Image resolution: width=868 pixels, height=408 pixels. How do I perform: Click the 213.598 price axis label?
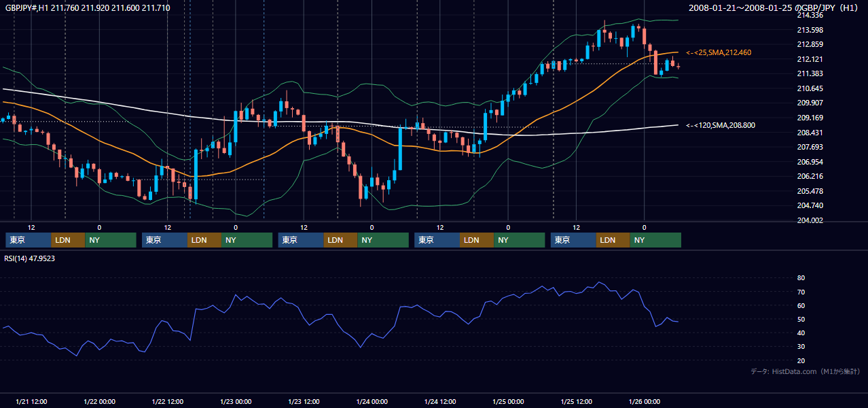(810, 30)
